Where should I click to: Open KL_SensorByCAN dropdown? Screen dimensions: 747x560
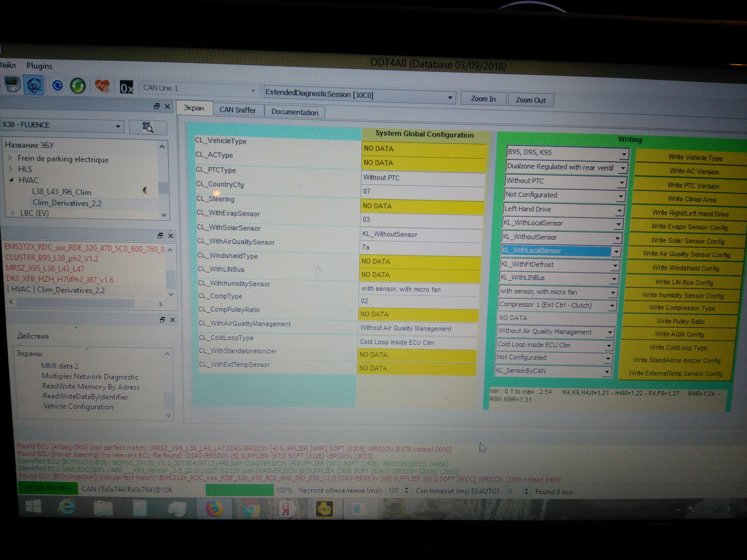553,371
